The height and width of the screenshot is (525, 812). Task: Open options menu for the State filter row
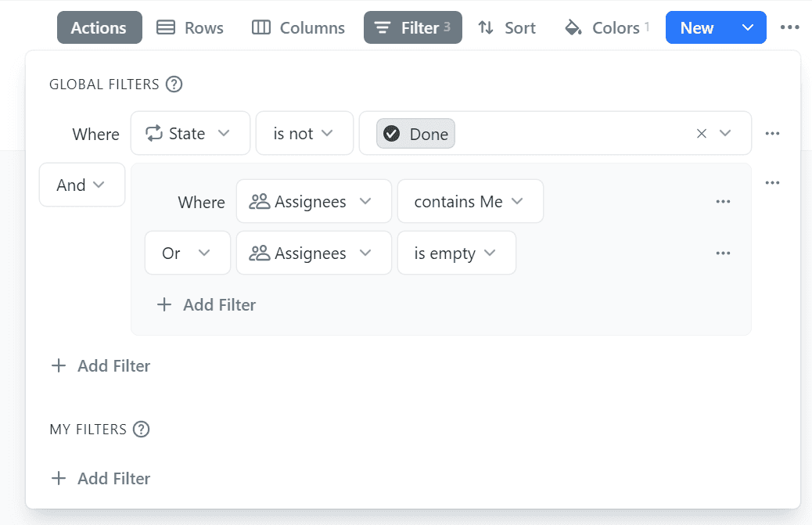(772, 133)
